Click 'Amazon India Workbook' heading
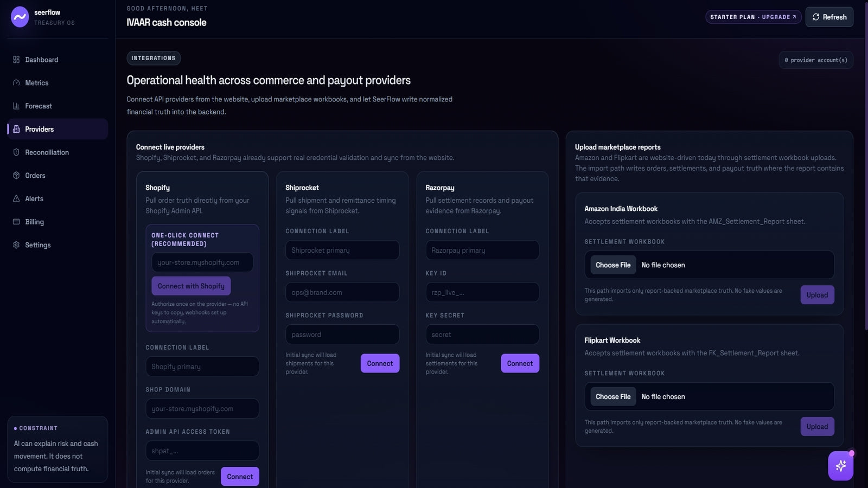The image size is (868, 488). (621, 209)
